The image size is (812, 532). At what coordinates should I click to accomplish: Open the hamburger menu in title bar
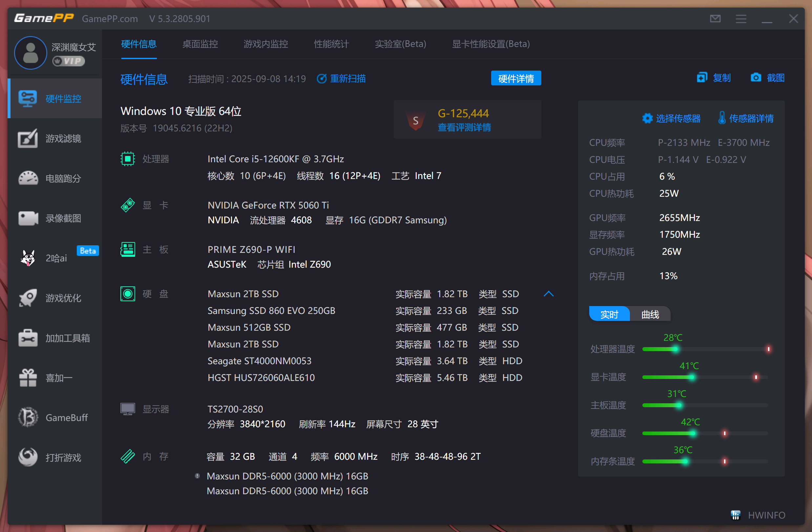pyautogui.click(x=741, y=18)
